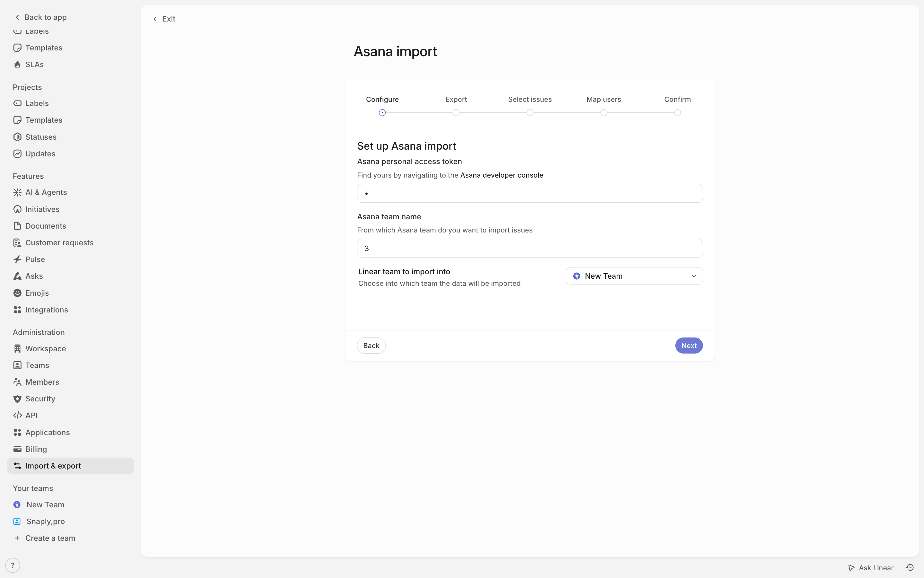Screen dimensions: 924x578
Task: Click the plus icon beside Create a team
Action: coord(17,538)
